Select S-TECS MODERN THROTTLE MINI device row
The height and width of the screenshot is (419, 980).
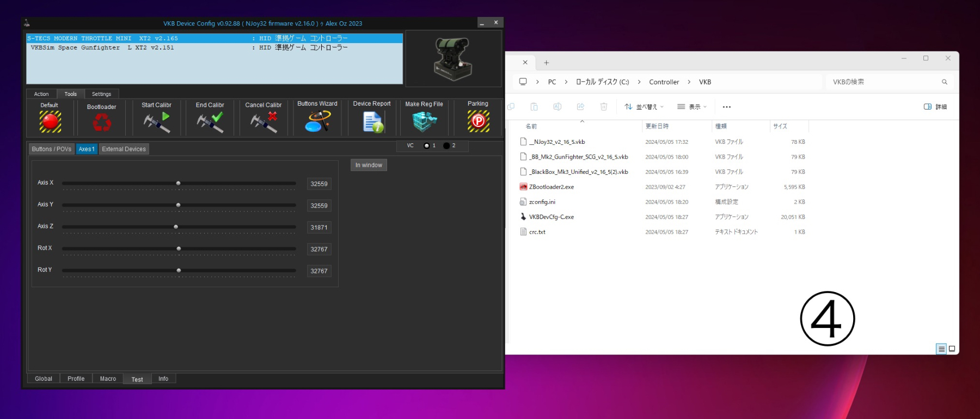coord(215,38)
